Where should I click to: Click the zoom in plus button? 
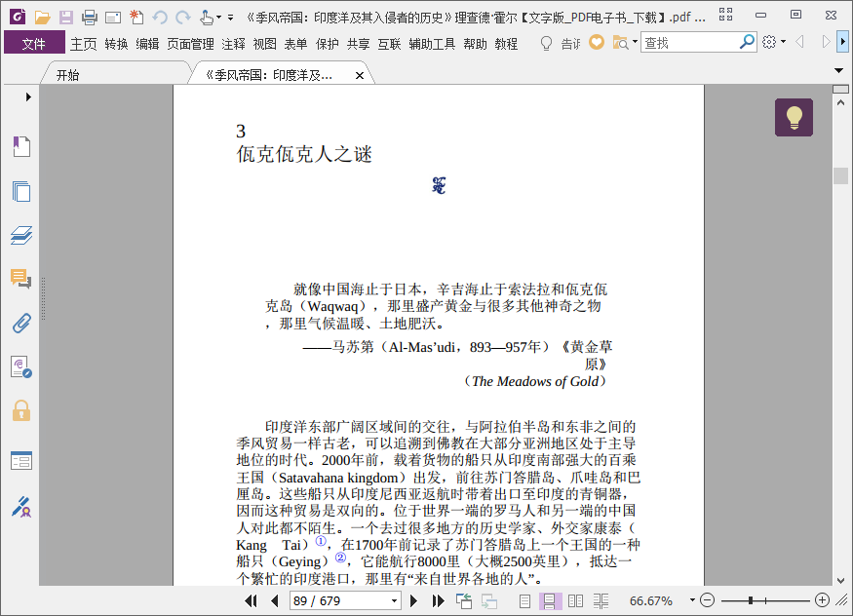[x=822, y=600]
